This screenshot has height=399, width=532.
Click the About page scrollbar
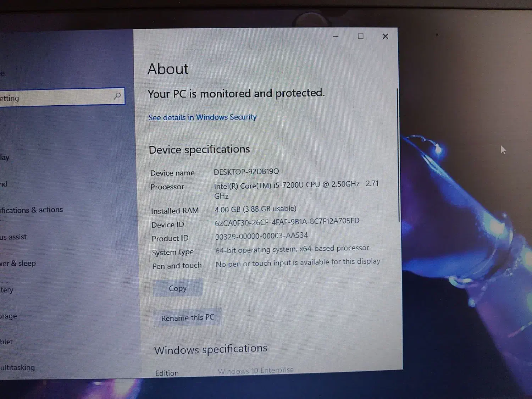coord(398,155)
